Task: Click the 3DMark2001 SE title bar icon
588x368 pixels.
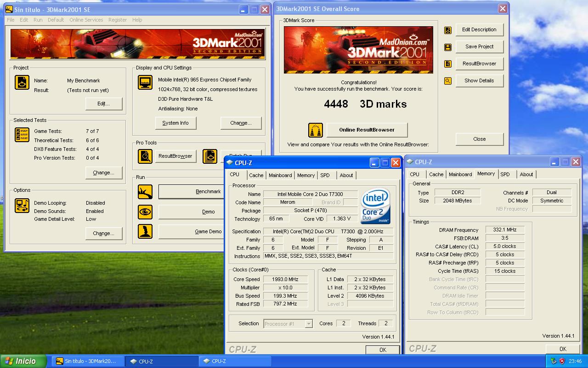Action: [9, 9]
